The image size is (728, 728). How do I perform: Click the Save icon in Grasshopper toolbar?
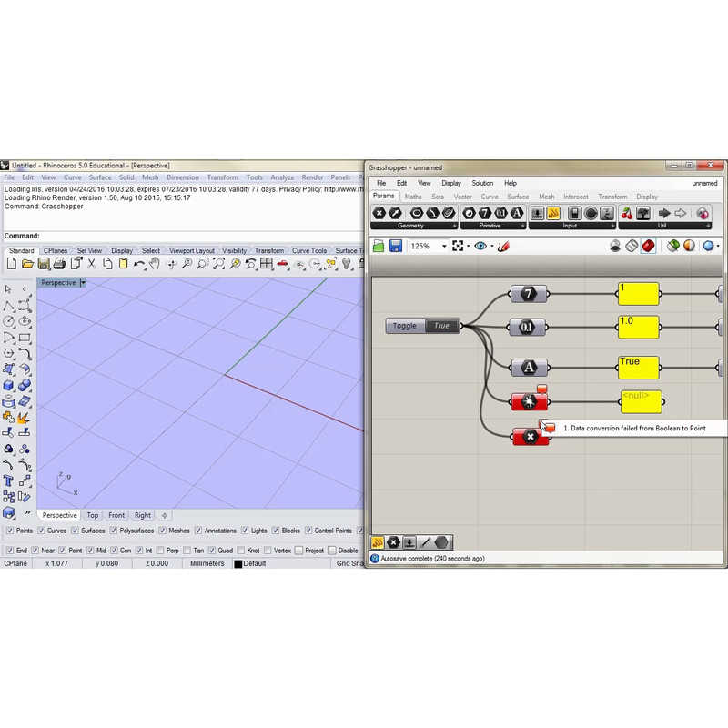(x=396, y=246)
